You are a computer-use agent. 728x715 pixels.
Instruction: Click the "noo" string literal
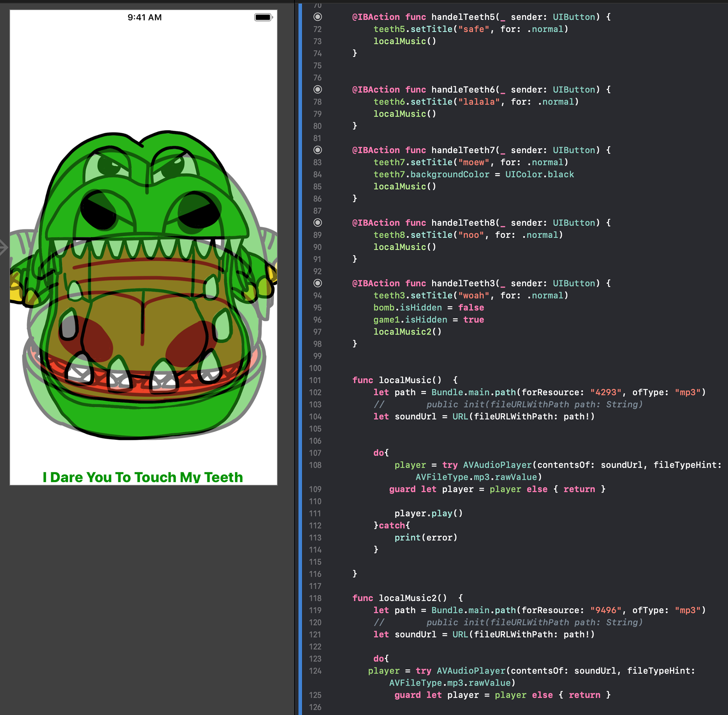pos(471,235)
